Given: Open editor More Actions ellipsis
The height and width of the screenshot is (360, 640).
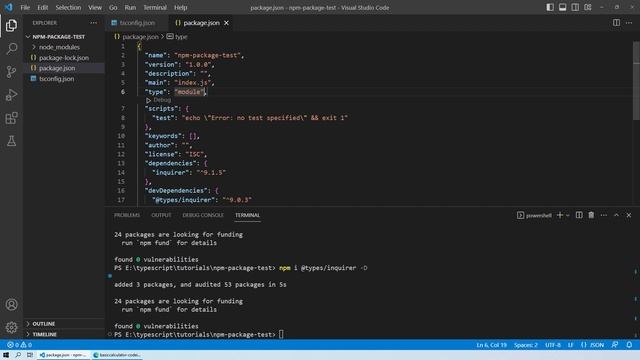Looking at the screenshot, I should coord(629,23).
